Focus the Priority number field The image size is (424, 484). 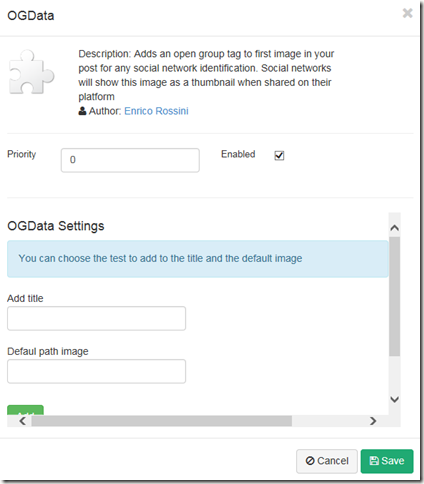(130, 160)
